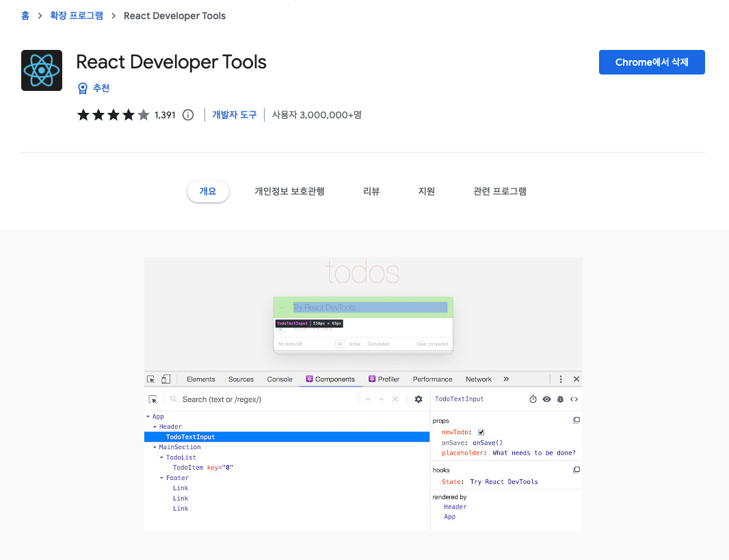Image resolution: width=729 pixels, height=560 pixels.
Task: Click the App link under rendered by
Action: click(x=449, y=517)
